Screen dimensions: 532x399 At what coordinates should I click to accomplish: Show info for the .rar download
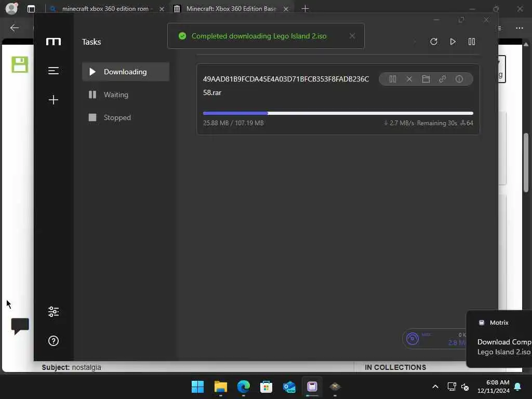pos(459,79)
